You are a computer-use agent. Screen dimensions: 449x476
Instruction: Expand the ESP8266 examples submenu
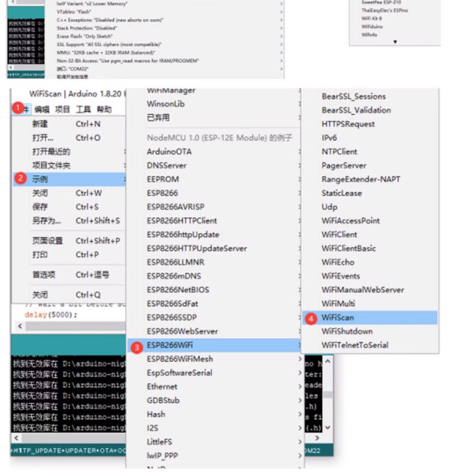point(214,193)
